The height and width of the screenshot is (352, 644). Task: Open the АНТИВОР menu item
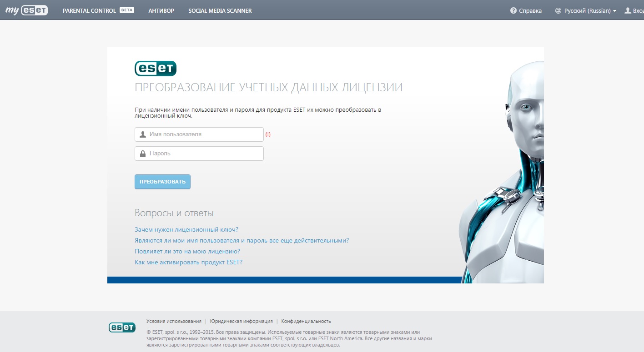161,10
